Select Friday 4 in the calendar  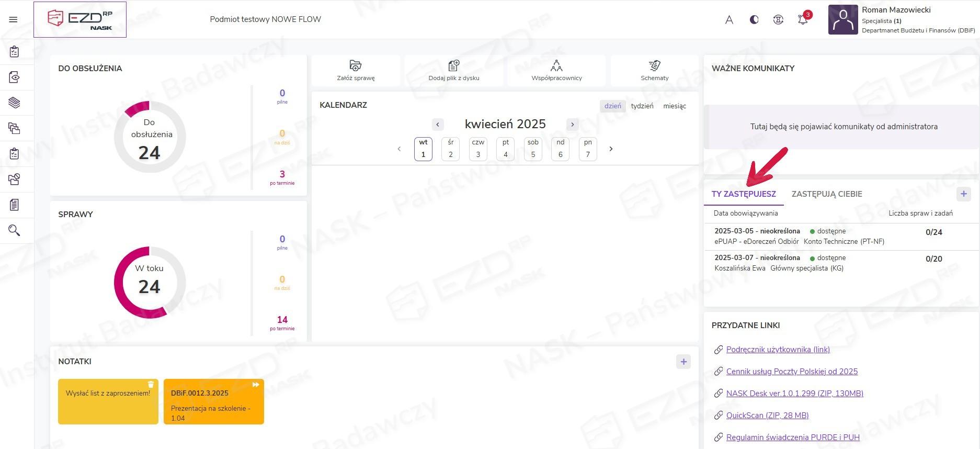[x=505, y=149]
